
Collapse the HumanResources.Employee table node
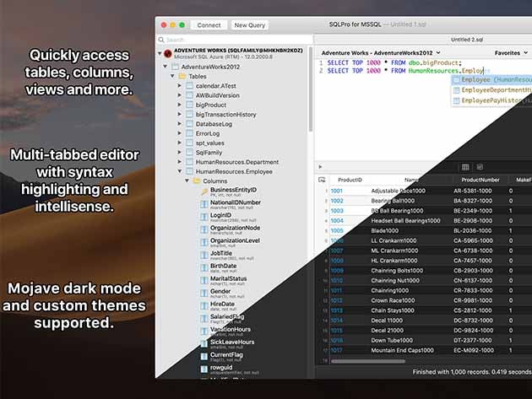179,171
